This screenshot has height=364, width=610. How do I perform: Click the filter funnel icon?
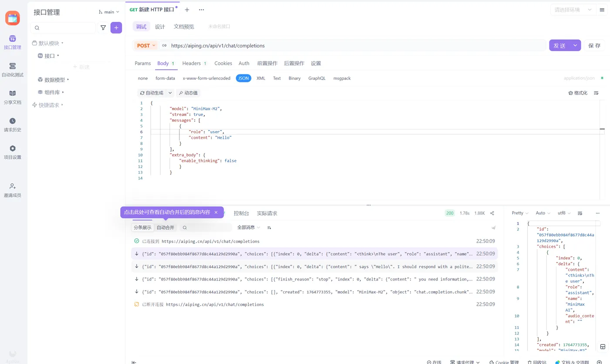103,28
